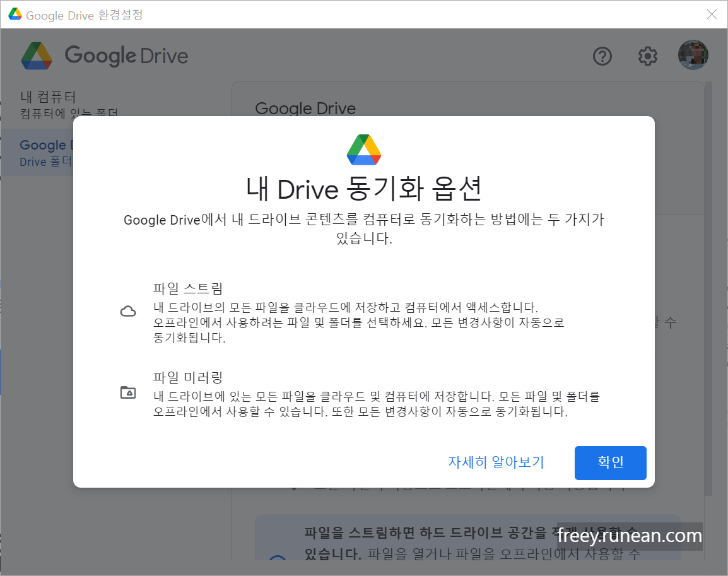Open the help icon in the top bar
This screenshot has width=728, height=576.
602,56
